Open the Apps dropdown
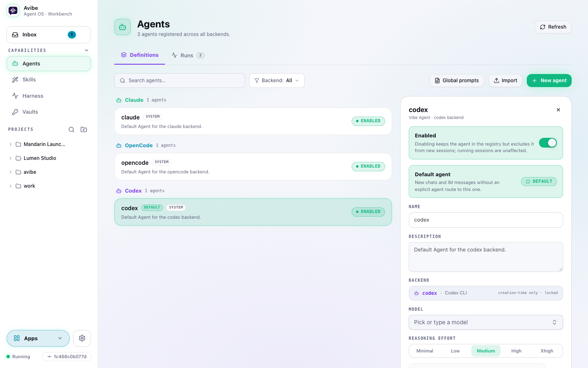 tap(38, 338)
